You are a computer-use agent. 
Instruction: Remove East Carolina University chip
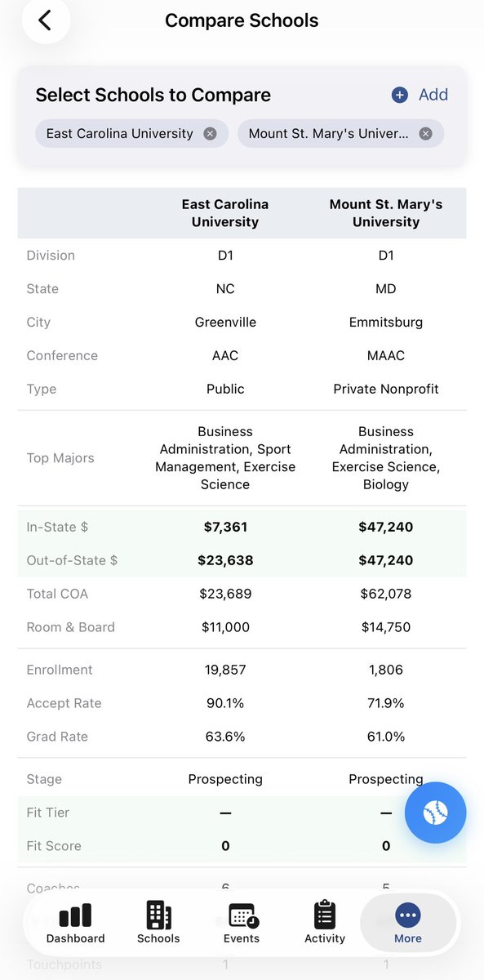point(210,134)
